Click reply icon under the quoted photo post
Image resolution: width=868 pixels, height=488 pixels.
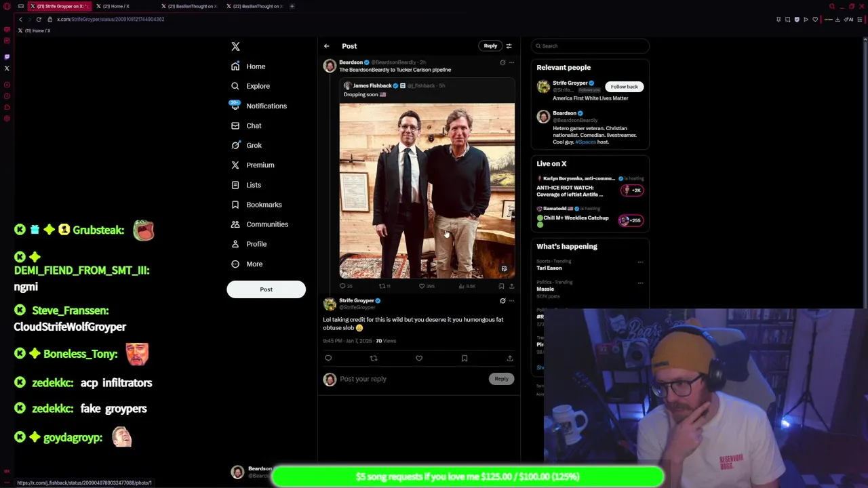342,286
